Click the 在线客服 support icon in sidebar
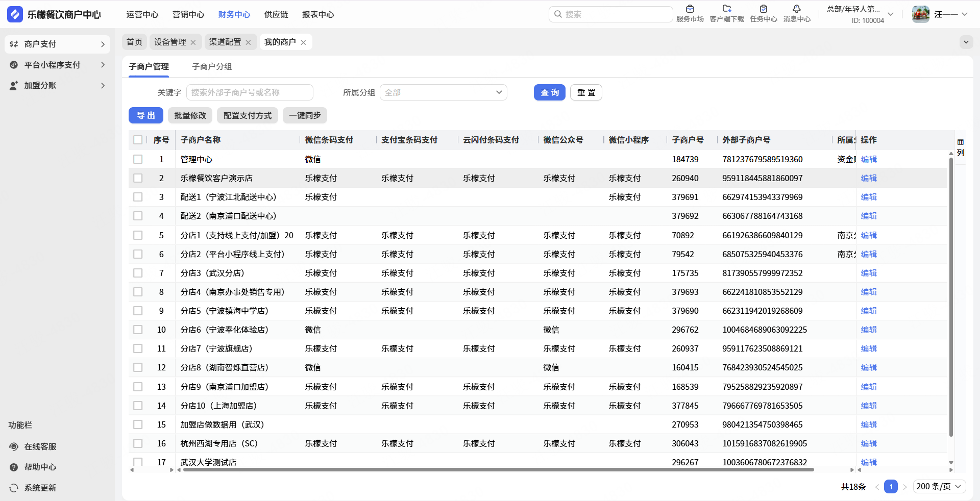This screenshot has width=980, height=501. (14, 446)
